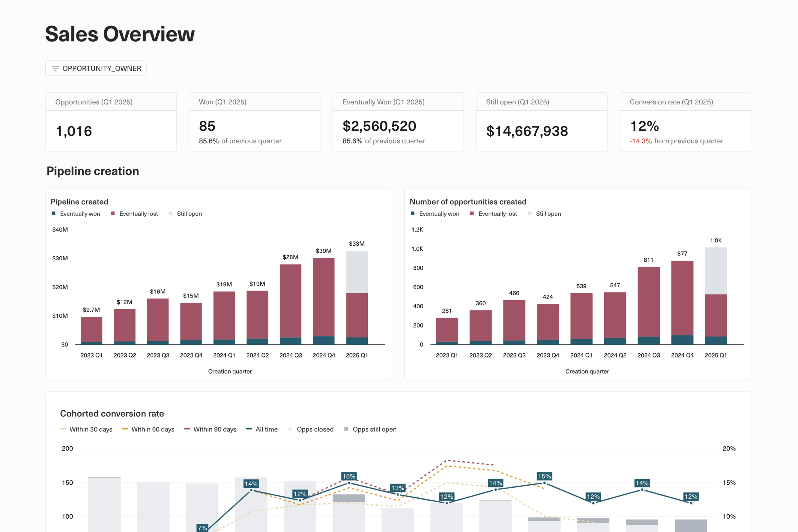
Task: Click the 7% conversion rate data label
Action: (202, 528)
